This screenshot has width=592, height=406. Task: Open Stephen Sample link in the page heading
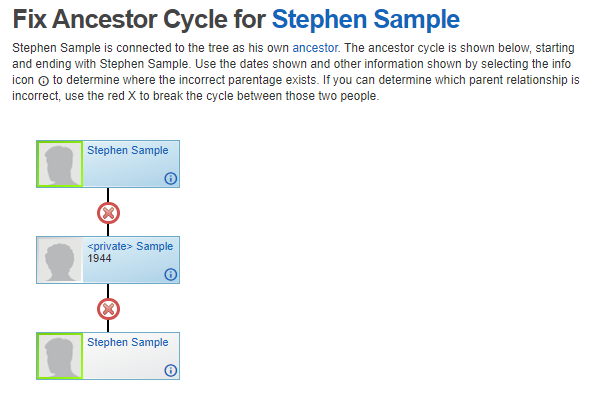coord(365,19)
